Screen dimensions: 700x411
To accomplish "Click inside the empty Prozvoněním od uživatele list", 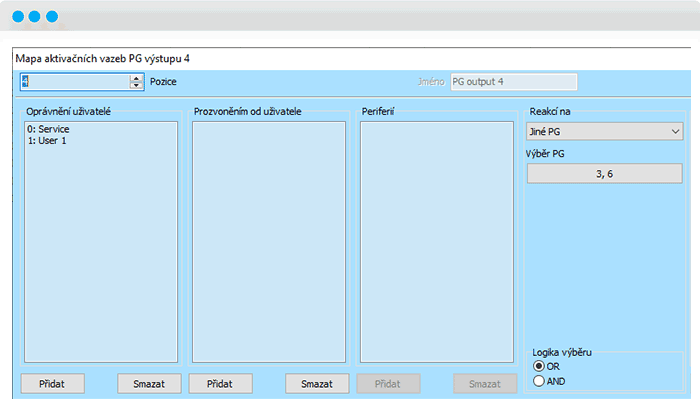I will pos(268,240).
